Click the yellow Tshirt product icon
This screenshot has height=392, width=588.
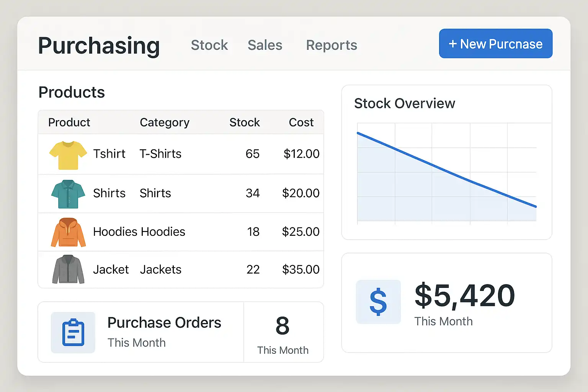click(68, 155)
